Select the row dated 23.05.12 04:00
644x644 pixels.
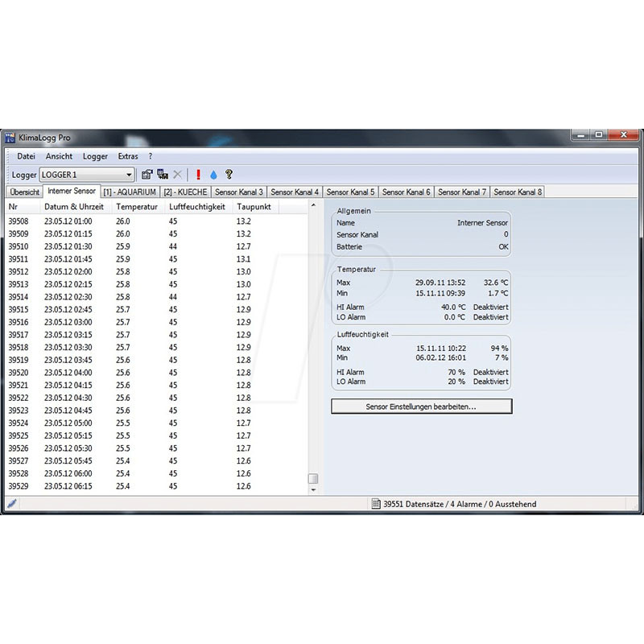pos(156,373)
